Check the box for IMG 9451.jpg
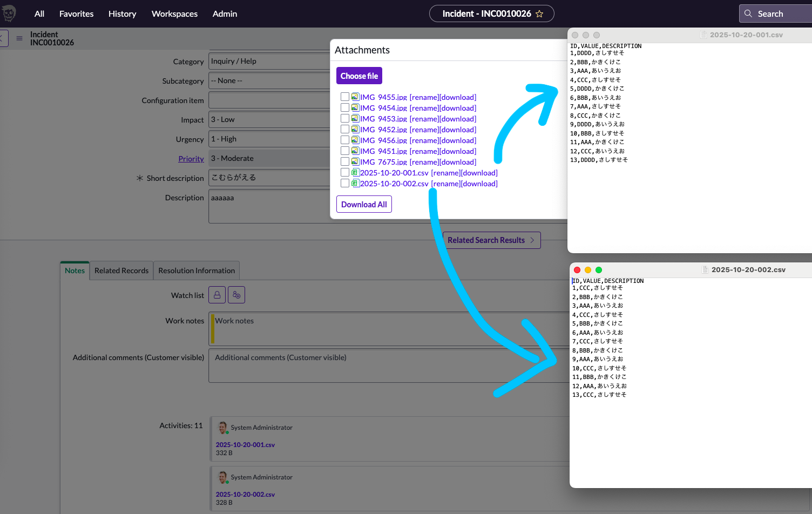This screenshot has width=812, height=514. pos(345,151)
